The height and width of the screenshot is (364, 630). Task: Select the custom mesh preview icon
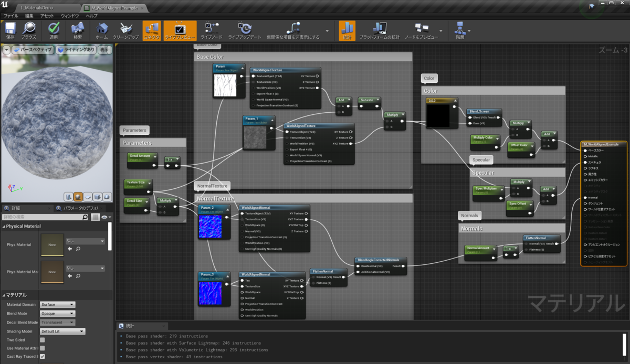click(x=107, y=197)
